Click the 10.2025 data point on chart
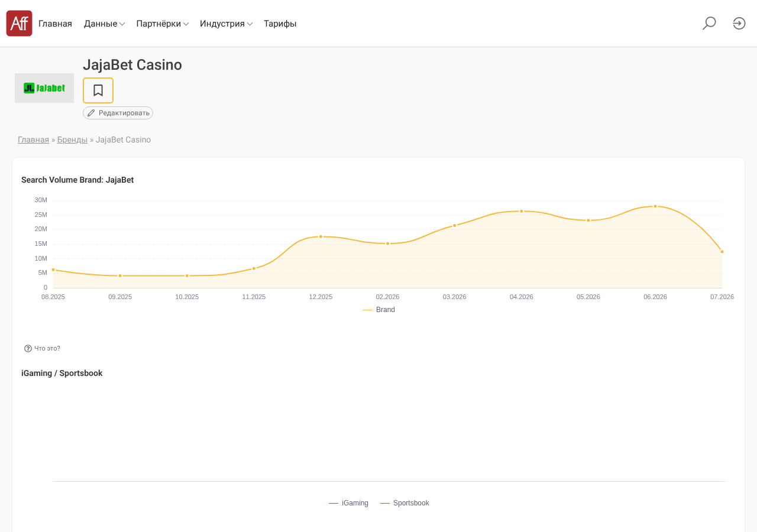This screenshot has width=757, height=532. pyautogui.click(x=187, y=275)
